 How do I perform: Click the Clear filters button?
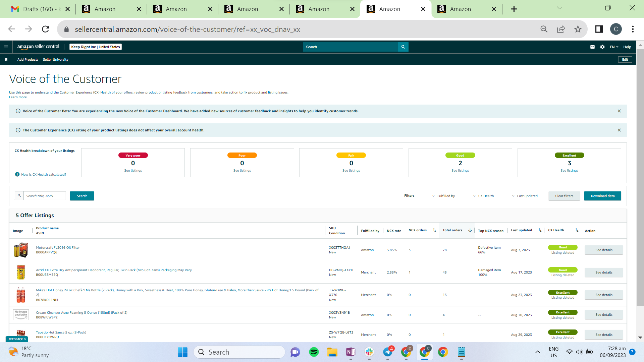click(x=564, y=196)
